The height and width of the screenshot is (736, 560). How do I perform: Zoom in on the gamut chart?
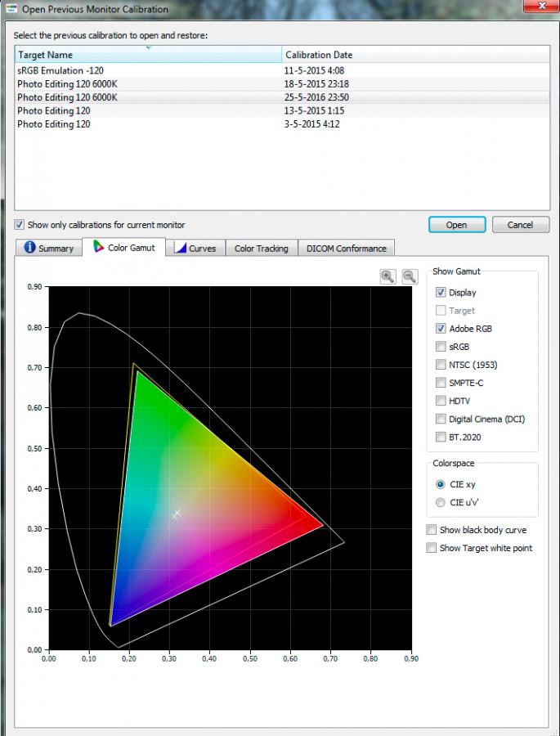(388, 276)
